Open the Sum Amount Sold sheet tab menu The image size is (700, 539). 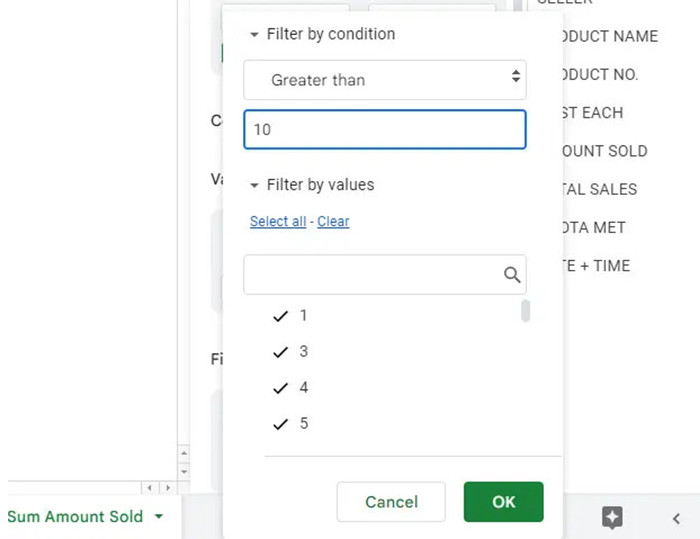click(x=158, y=517)
